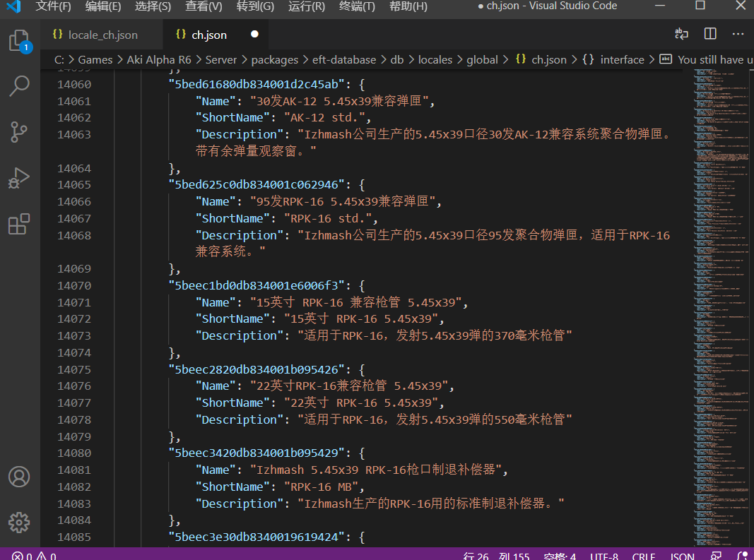Click the Server breadcrumb segment

(x=221, y=59)
